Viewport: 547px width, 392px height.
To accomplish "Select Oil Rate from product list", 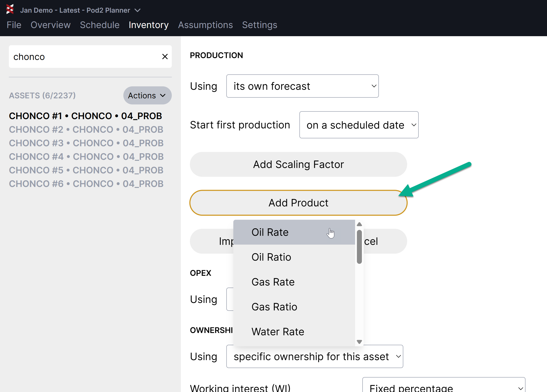I will pyautogui.click(x=270, y=232).
